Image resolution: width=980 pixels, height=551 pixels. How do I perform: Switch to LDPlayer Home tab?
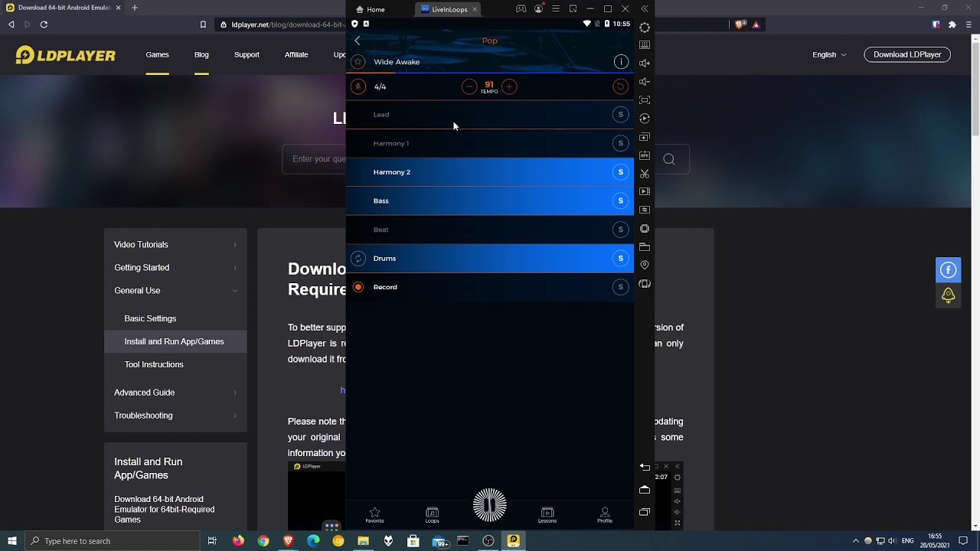[370, 9]
